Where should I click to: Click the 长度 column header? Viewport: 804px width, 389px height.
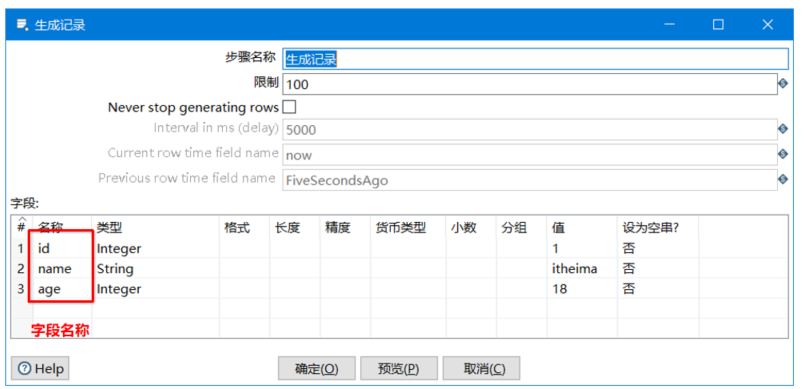[295, 228]
